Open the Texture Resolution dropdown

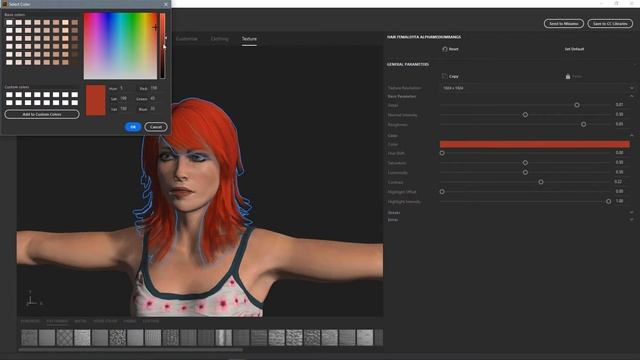(538, 88)
